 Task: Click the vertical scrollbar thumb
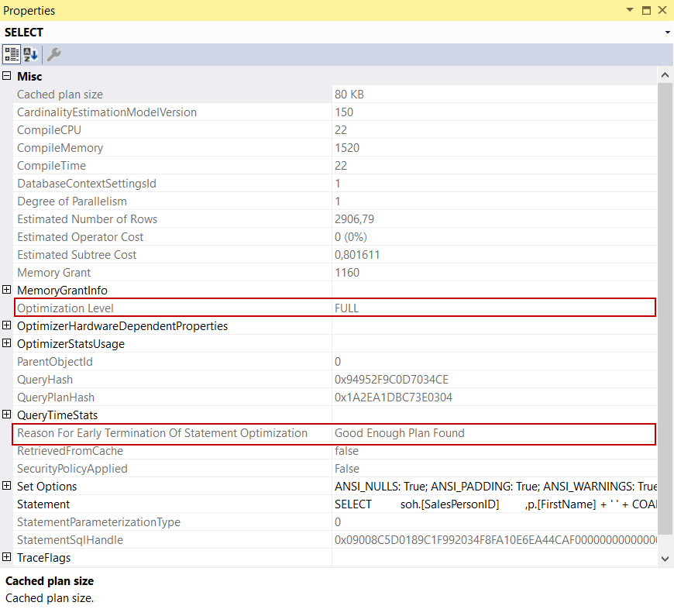pos(665,308)
